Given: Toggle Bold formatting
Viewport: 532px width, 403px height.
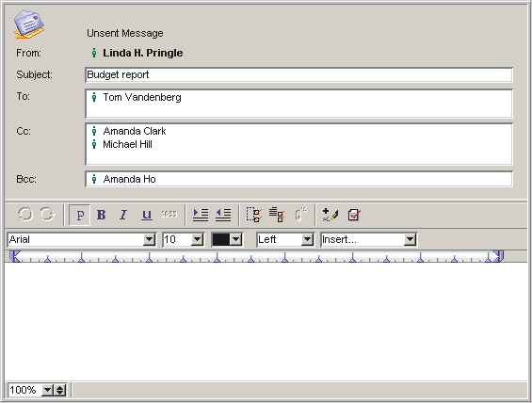Looking at the screenshot, I should tap(101, 215).
